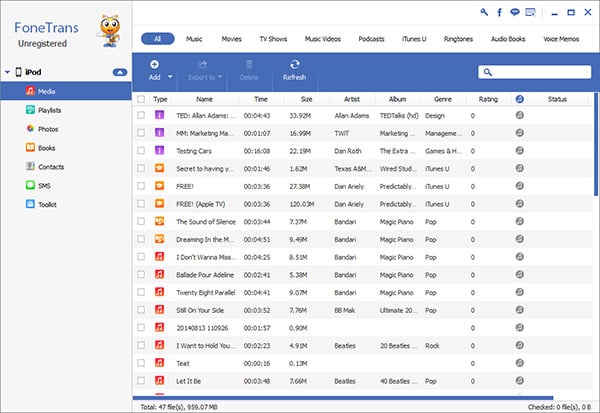
Task: Click the music type icon of Still On Your Side
Action: point(160,310)
